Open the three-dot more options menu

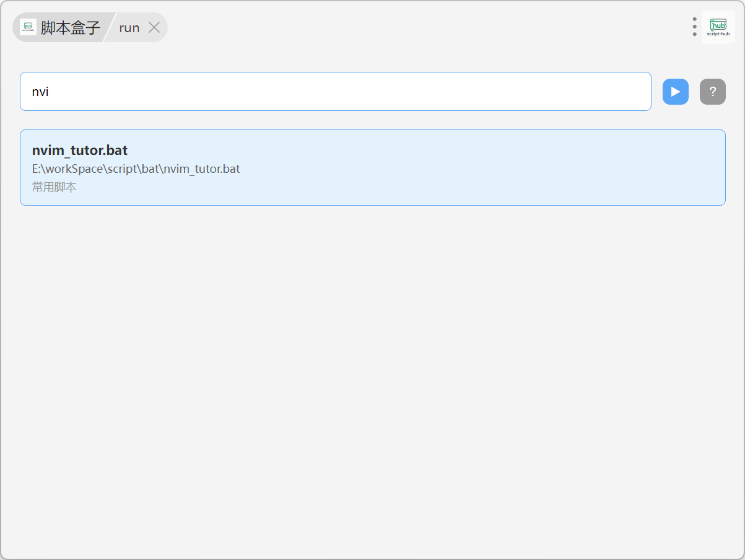(694, 27)
